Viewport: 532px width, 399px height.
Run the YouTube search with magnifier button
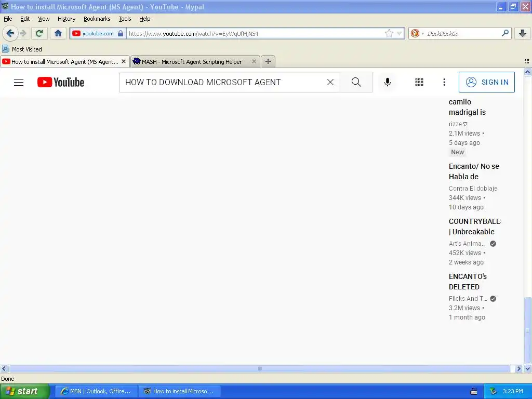click(356, 82)
